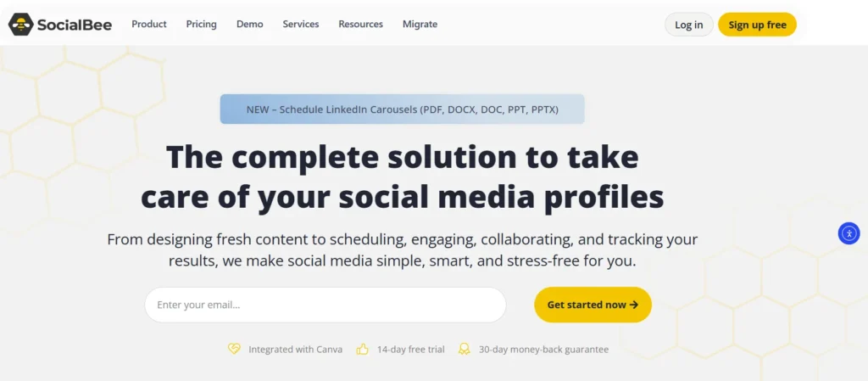
Task: Click the 14-day free trial label
Action: click(411, 350)
